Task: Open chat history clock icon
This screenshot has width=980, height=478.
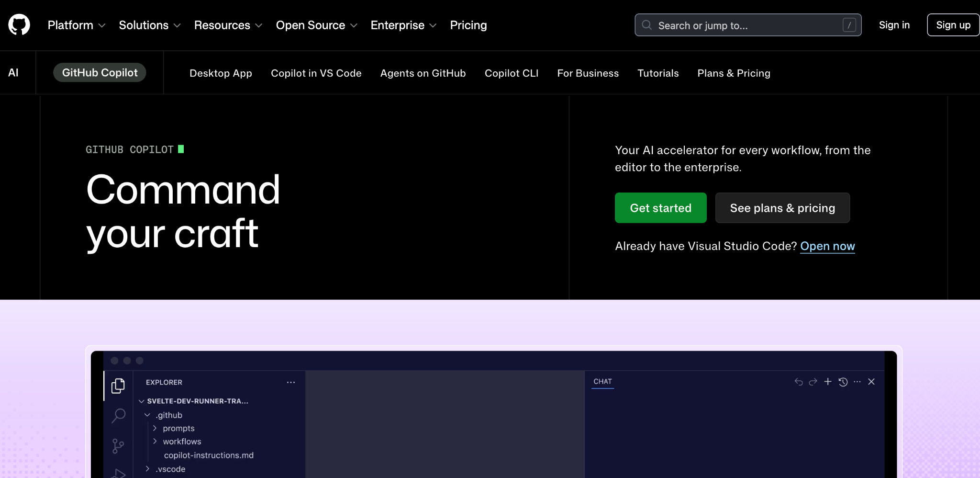Action: [843, 382]
